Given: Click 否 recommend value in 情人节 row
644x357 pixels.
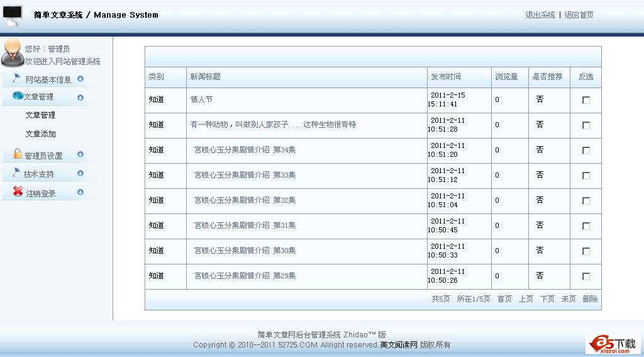Looking at the screenshot, I should [540, 99].
